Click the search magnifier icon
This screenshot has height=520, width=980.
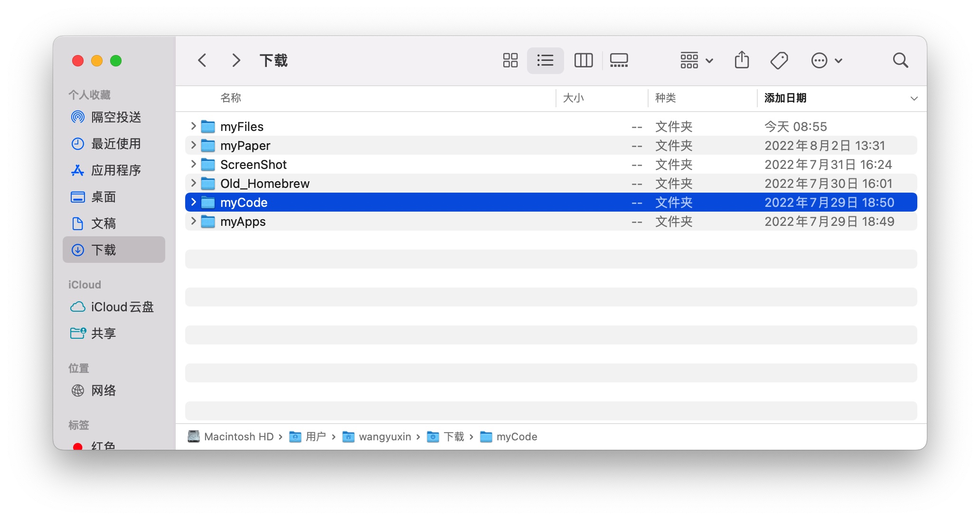coord(900,60)
